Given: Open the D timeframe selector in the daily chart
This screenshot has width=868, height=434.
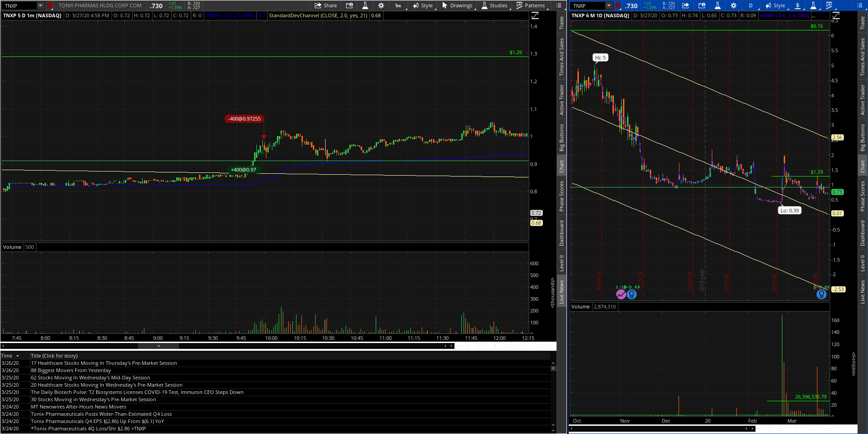Looking at the screenshot, I should click(751, 5).
